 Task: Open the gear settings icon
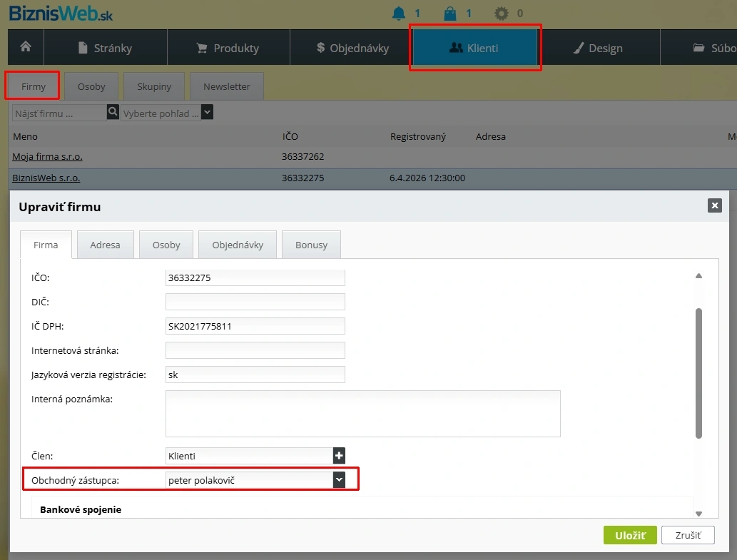[x=502, y=13]
